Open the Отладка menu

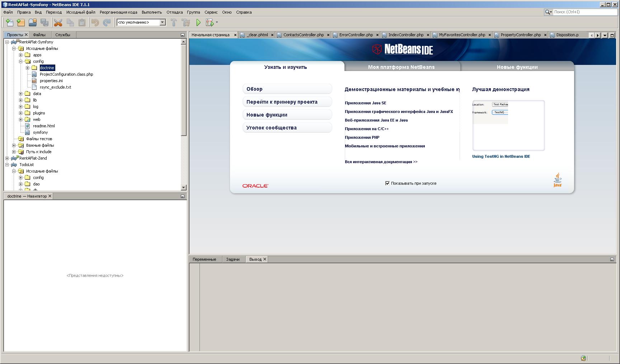tap(175, 12)
